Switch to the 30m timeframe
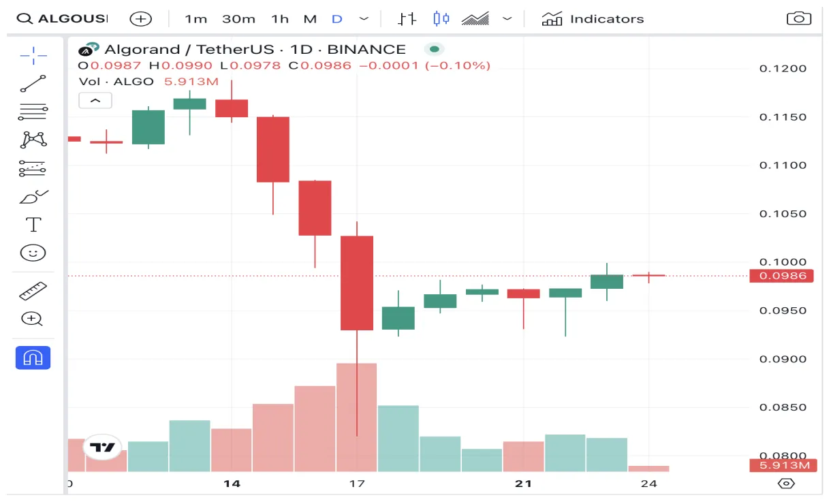 pos(238,18)
